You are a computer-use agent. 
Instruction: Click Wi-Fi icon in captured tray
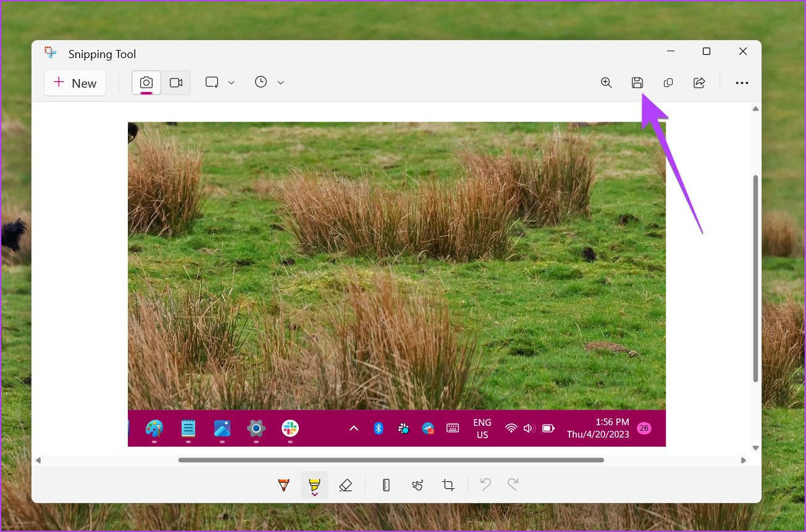click(511, 428)
